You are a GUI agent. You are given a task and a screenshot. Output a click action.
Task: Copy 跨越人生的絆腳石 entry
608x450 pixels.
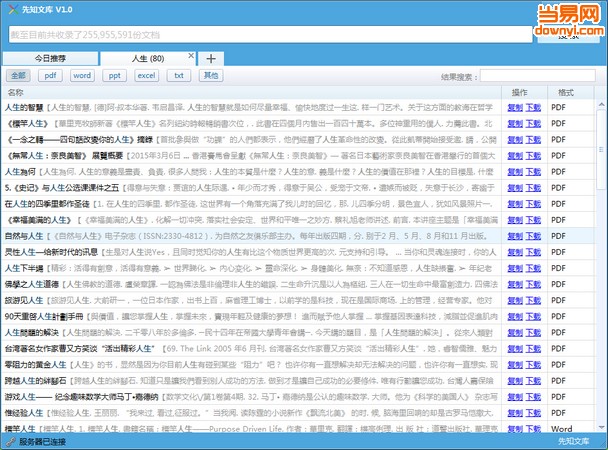pos(515,381)
